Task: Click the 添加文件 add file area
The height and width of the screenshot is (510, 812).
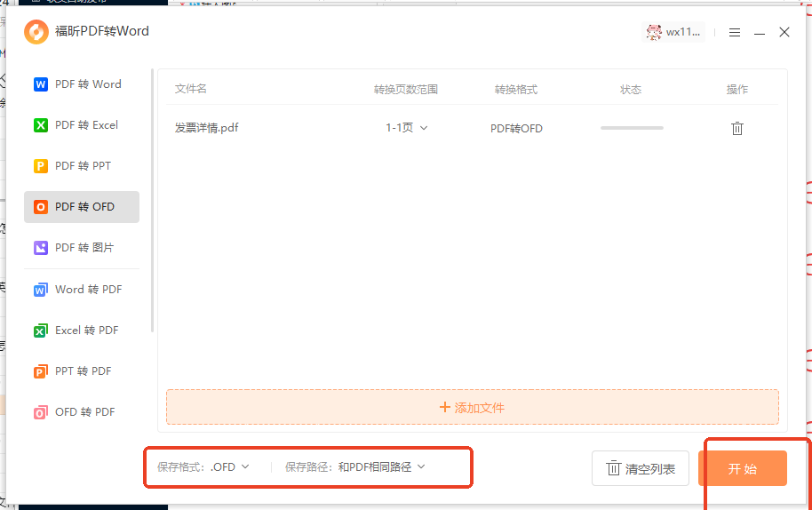Action: tap(473, 408)
